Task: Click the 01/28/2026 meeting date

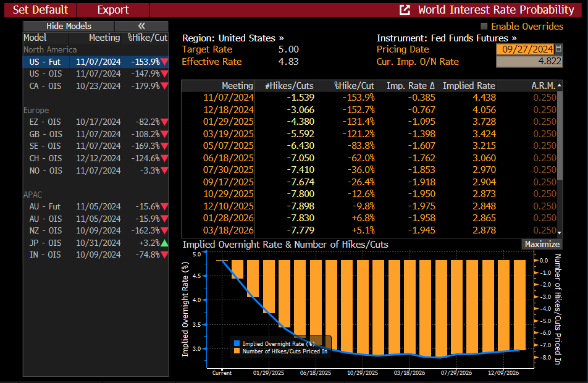Action: 229,218
